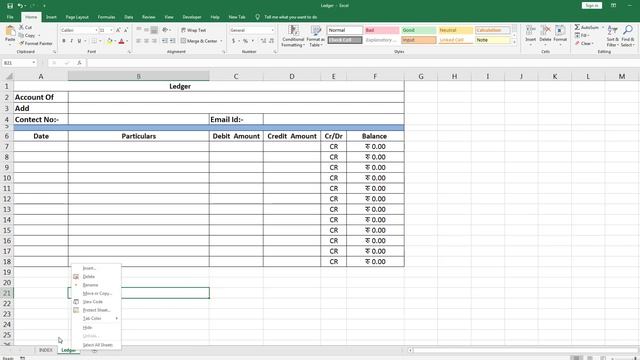
Task: Select column G header
Action: coord(421,76)
